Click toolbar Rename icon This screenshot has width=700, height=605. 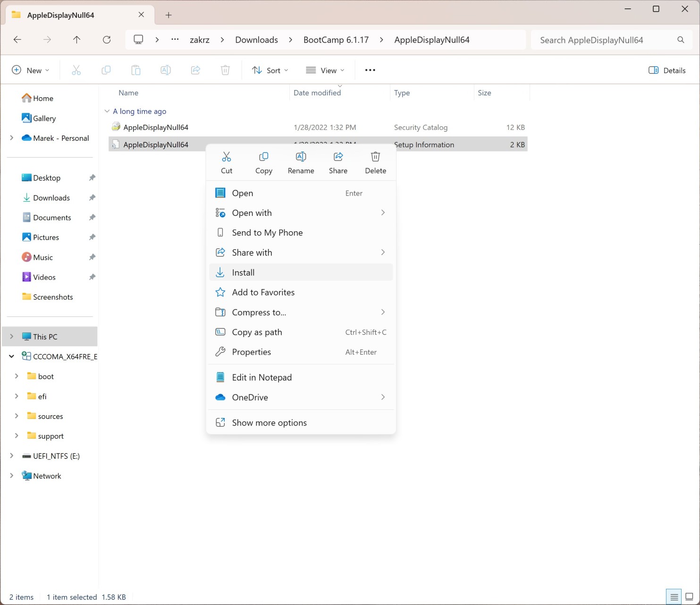point(166,70)
